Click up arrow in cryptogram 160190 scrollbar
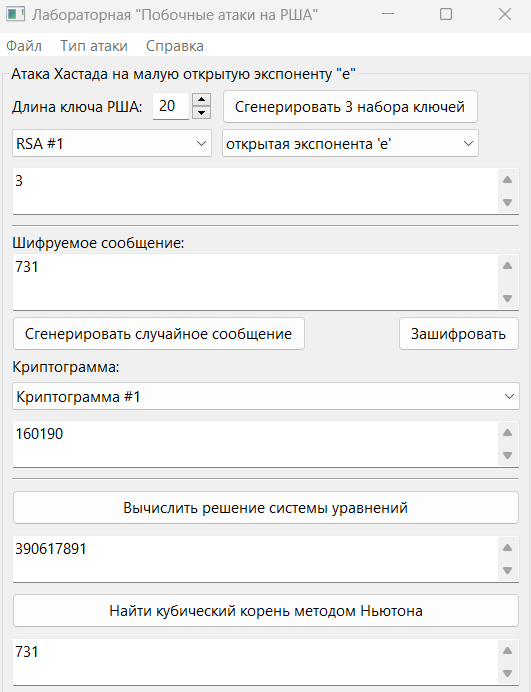Image resolution: width=531 pixels, height=692 pixels. coord(508,432)
